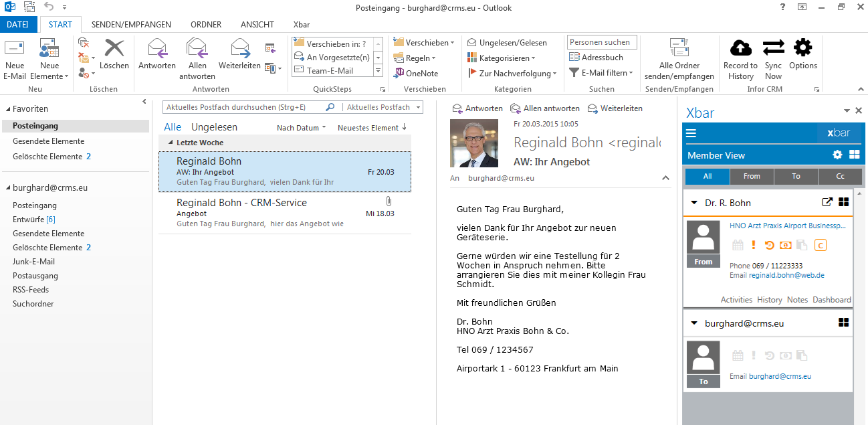The height and width of the screenshot is (425, 868).
Task: Click the orange history icon for Dr. Bohn
Action: click(770, 245)
